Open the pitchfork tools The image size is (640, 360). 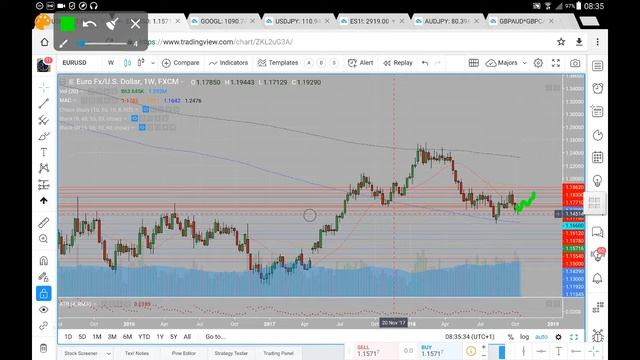click(x=44, y=120)
